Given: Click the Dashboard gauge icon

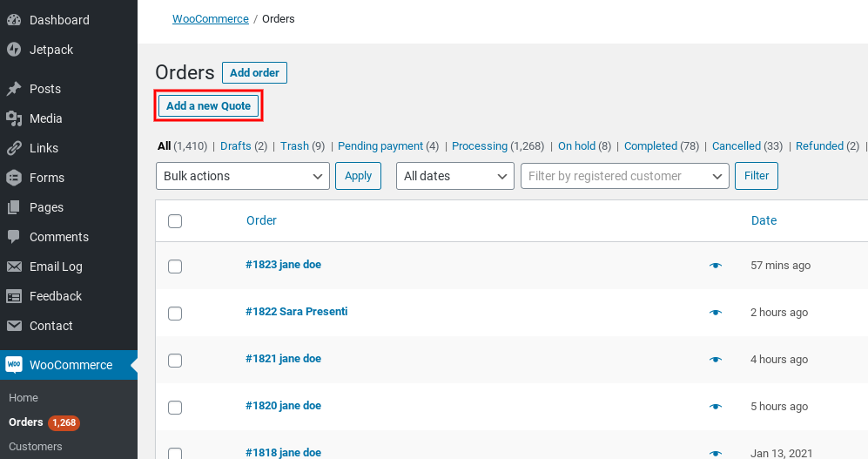Looking at the screenshot, I should click(14, 20).
